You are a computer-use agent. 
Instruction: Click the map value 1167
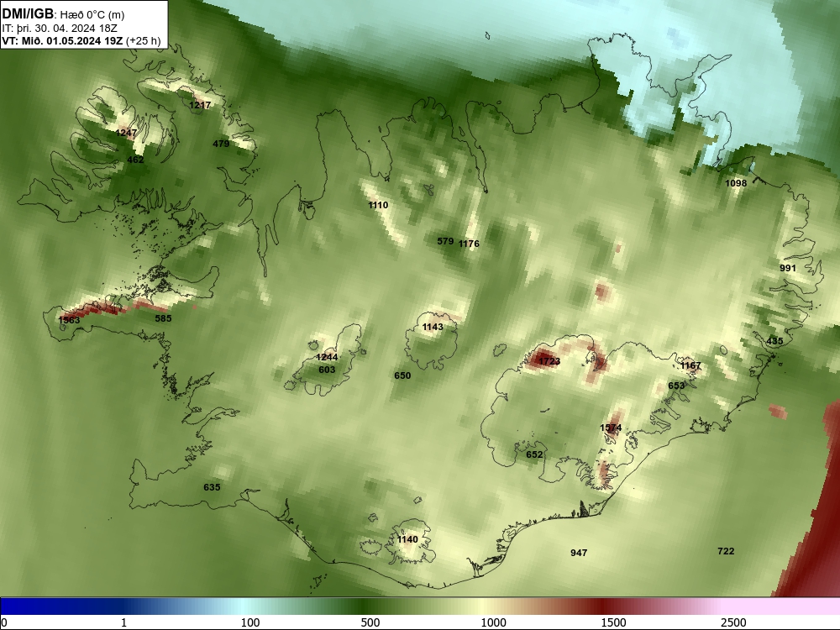pyautogui.click(x=690, y=365)
